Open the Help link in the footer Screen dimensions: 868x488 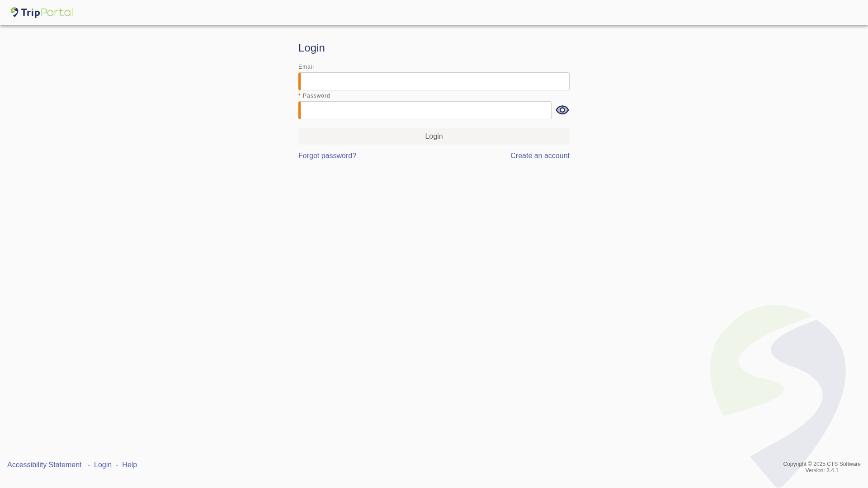(x=129, y=465)
